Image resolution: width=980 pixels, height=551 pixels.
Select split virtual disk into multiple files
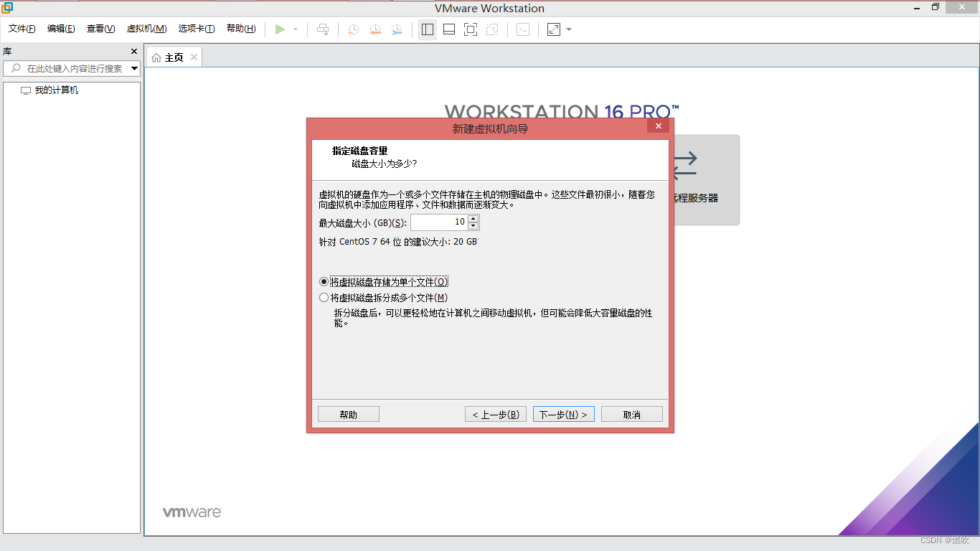(x=384, y=298)
